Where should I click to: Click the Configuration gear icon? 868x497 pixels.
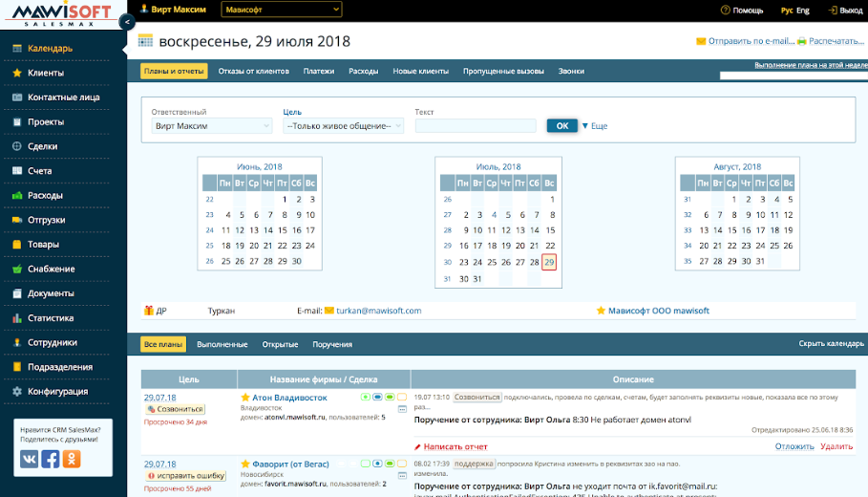click(17, 391)
